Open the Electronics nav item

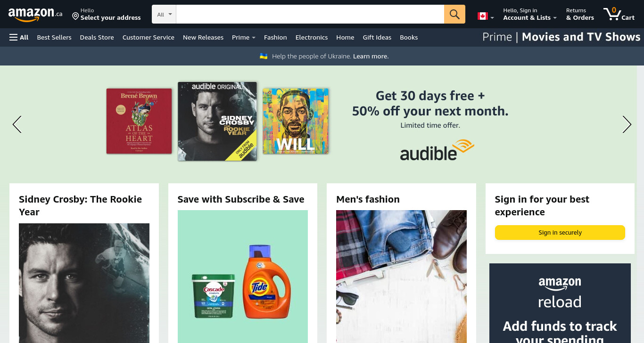pos(312,37)
